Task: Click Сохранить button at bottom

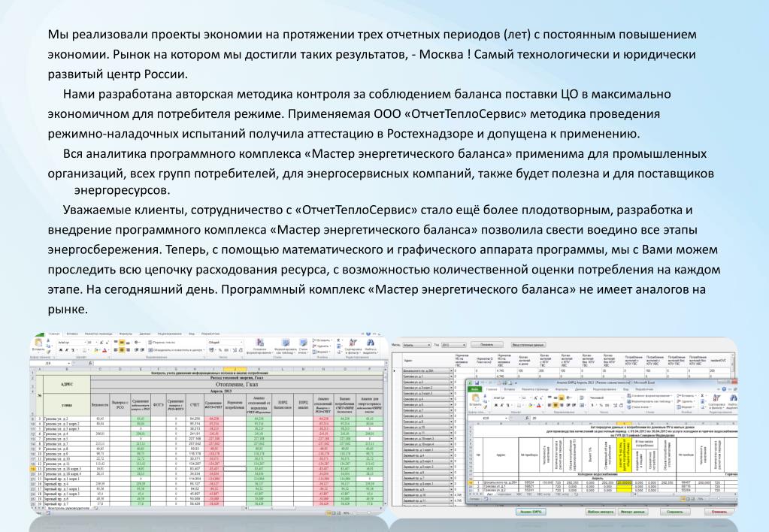Action: (x=675, y=512)
